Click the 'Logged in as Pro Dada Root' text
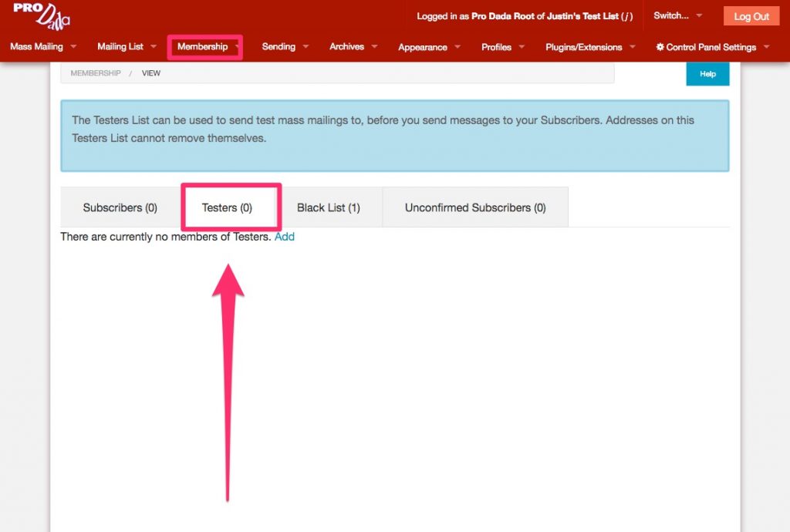The height and width of the screenshot is (532, 790). 525,16
